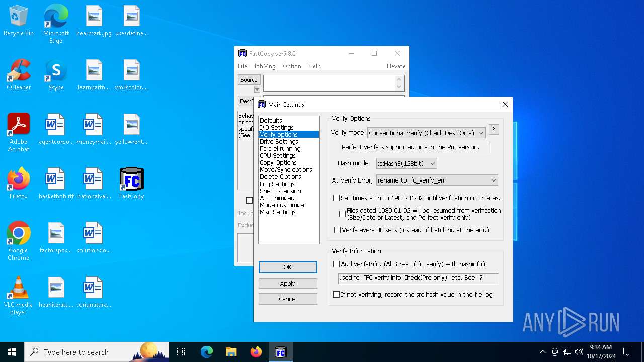Viewport: 644px width, 362px height.
Task: Open the Firefox desktop shortcut
Action: 19,184
